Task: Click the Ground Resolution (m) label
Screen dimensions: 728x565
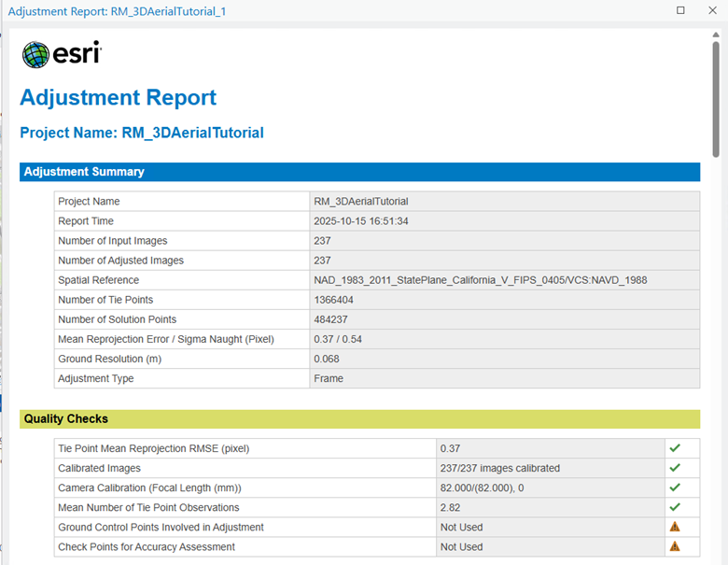Action: point(109,359)
